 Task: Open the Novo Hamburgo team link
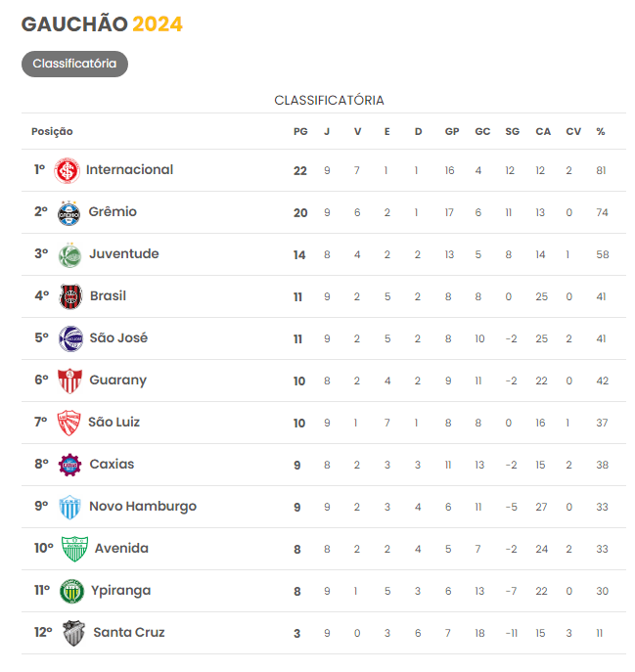143,507
